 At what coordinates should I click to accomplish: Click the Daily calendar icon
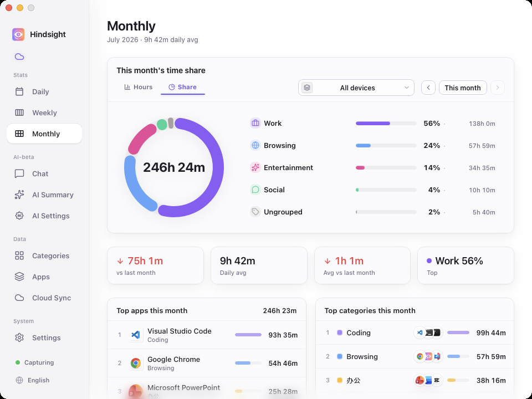click(19, 91)
